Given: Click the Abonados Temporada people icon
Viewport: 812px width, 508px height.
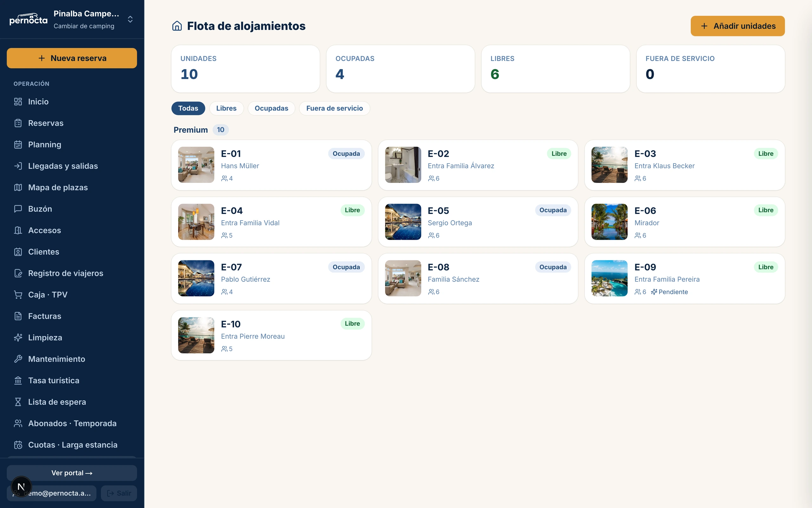Looking at the screenshot, I should [18, 423].
